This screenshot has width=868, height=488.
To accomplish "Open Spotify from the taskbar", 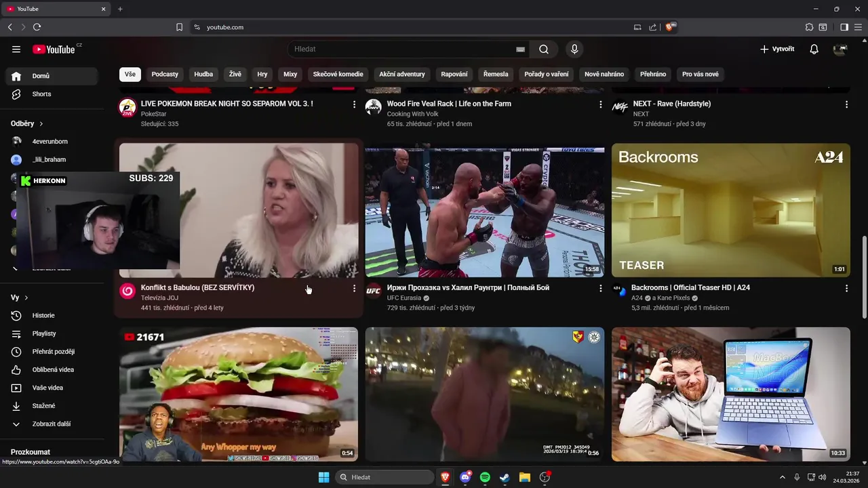I will (485, 477).
